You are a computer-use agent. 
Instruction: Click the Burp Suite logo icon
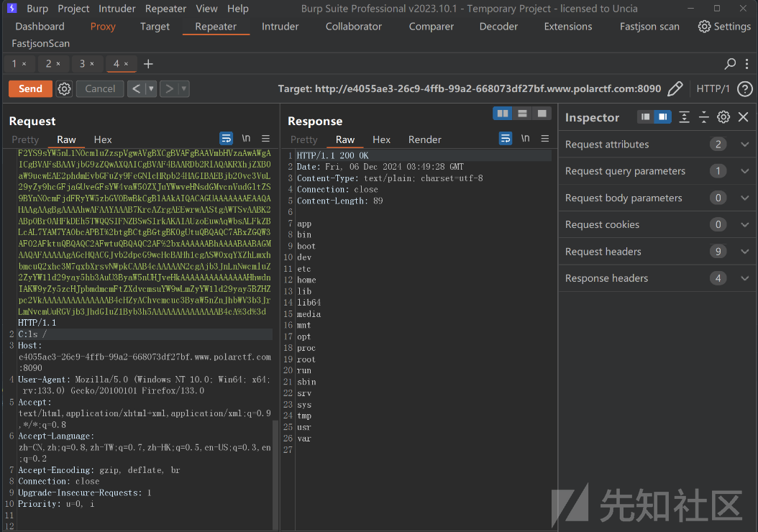coord(12,8)
